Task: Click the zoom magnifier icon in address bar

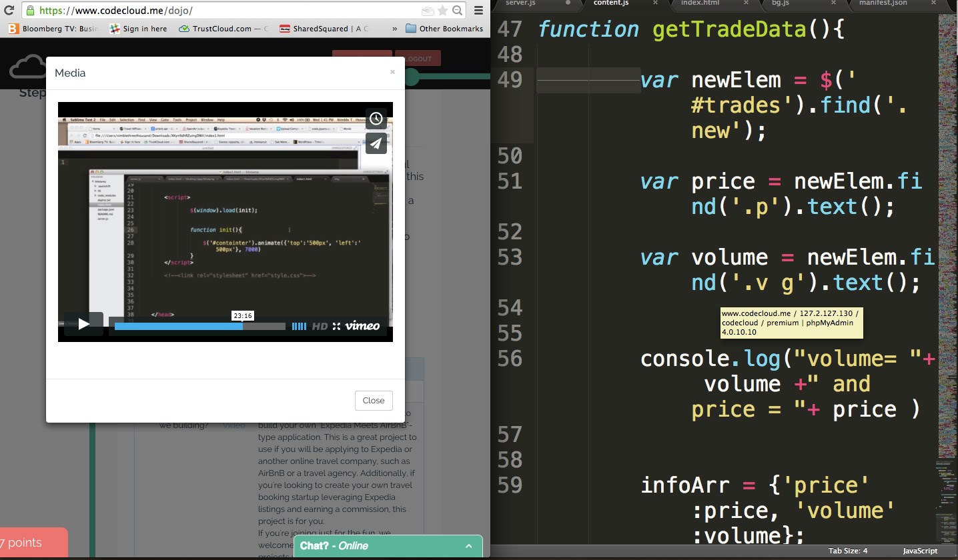Action: [x=457, y=11]
